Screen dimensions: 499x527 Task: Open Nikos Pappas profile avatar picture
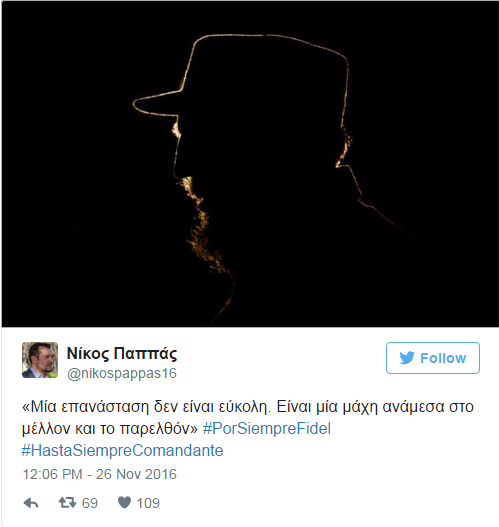(x=40, y=360)
